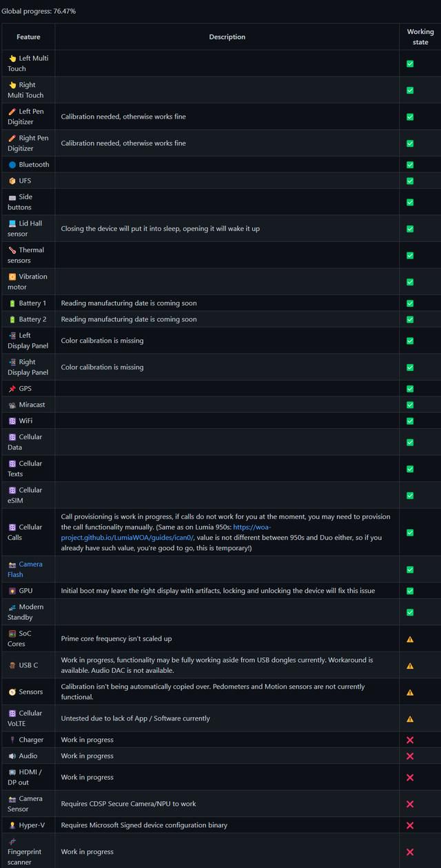Click the GPS pin icon
Screen dimensions: 441x868
(x=12, y=389)
